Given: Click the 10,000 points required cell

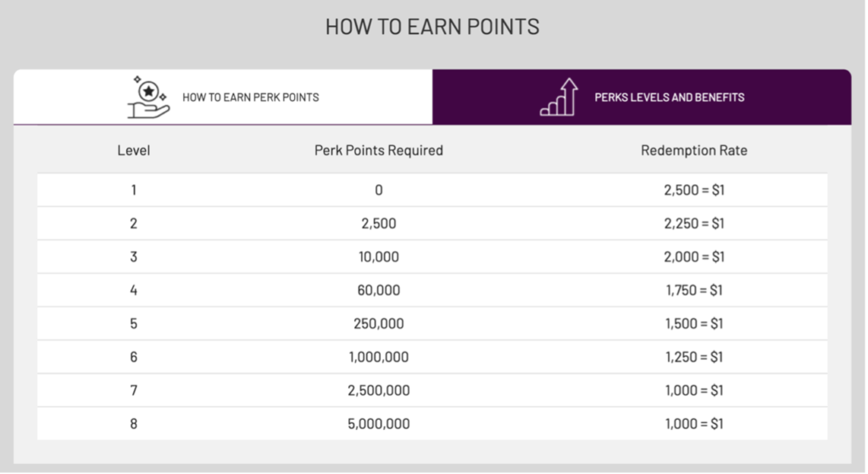Looking at the screenshot, I should [x=379, y=257].
